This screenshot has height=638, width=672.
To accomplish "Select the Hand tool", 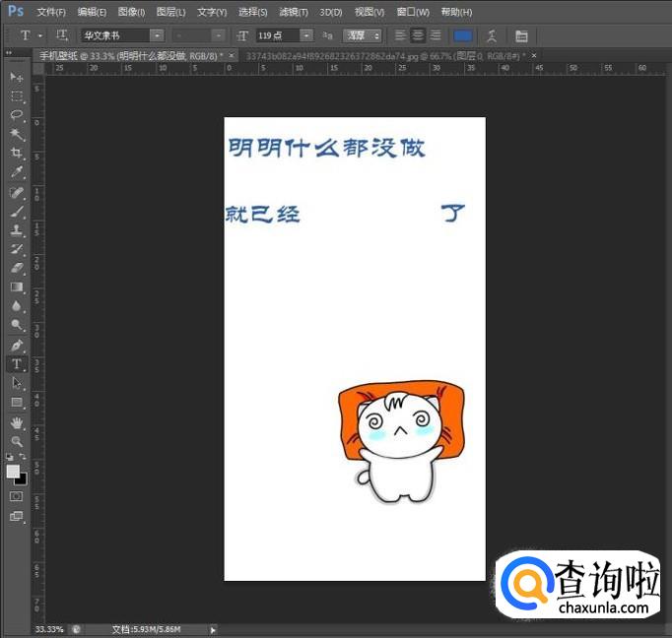I will click(x=17, y=422).
